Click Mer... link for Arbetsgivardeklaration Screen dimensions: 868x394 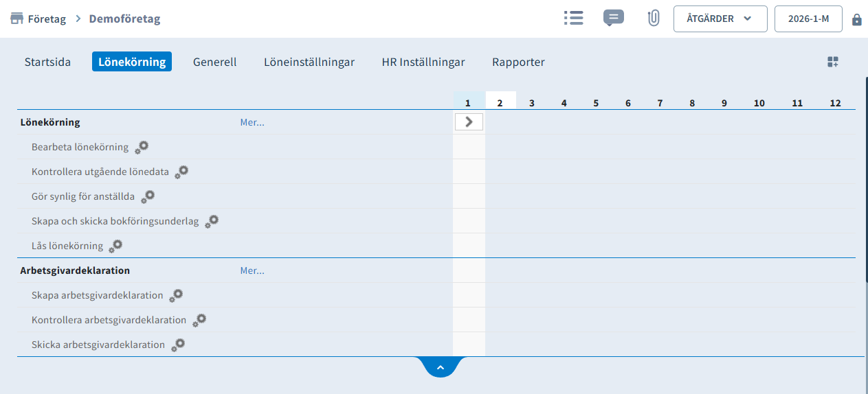pos(252,270)
